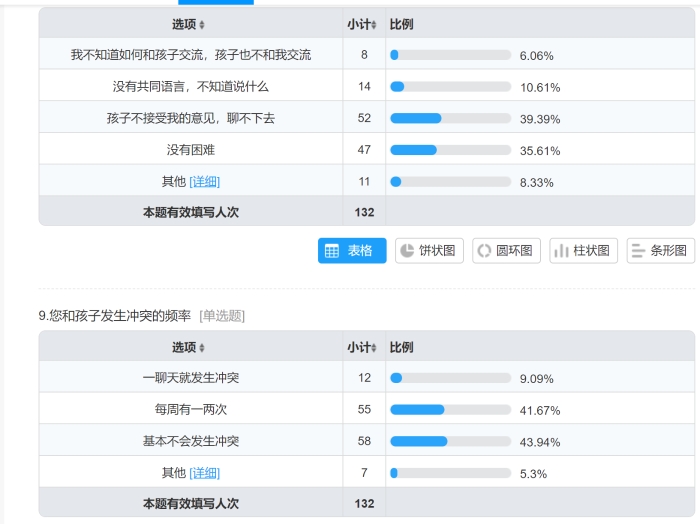Click the 比例 header in top table
This screenshot has height=524, width=700.
point(401,24)
